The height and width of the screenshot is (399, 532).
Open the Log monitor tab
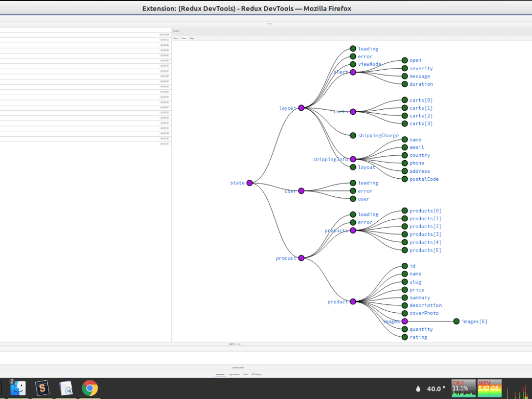click(234, 375)
